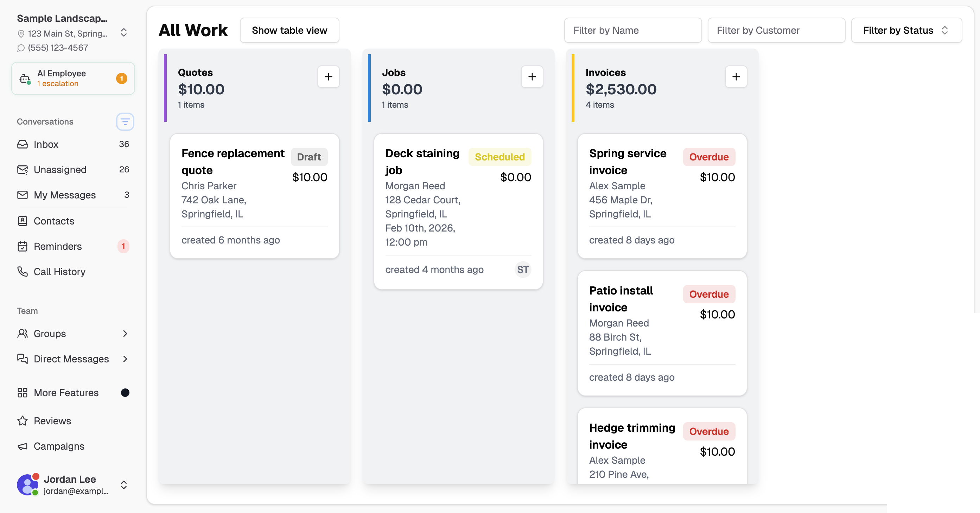
Task: Open the Filter by Status dropdown
Action: 906,31
